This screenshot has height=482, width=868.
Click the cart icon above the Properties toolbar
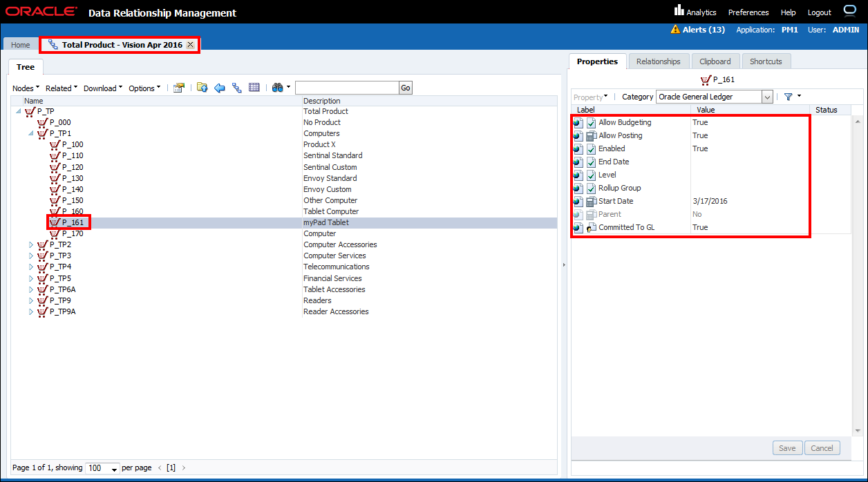(706, 80)
